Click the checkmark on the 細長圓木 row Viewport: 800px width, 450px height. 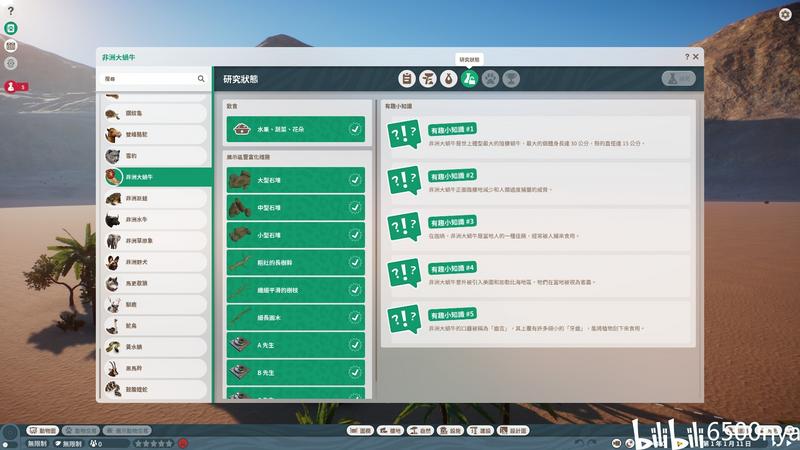(355, 318)
